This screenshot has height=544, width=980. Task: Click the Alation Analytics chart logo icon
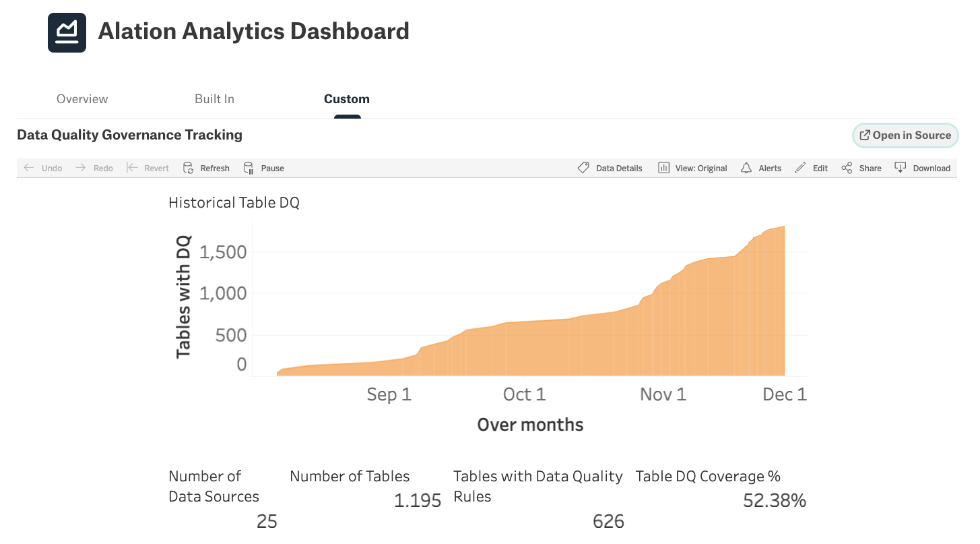(67, 32)
